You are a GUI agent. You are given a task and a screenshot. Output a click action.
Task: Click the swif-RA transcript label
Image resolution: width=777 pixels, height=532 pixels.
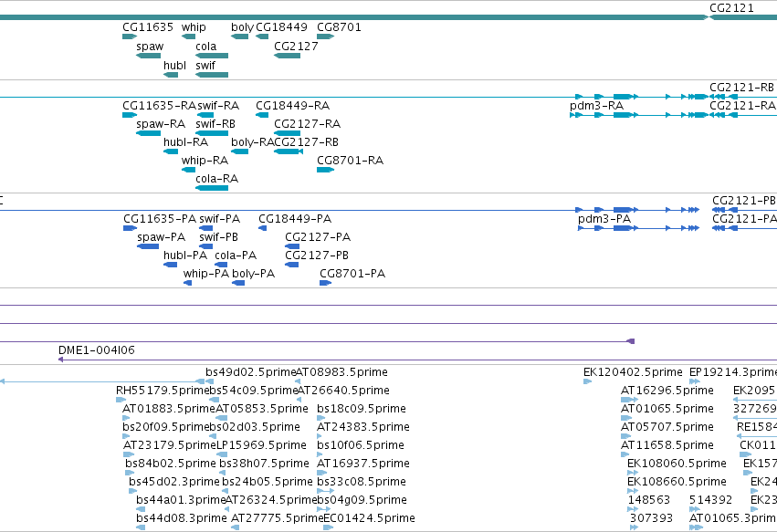(x=218, y=106)
